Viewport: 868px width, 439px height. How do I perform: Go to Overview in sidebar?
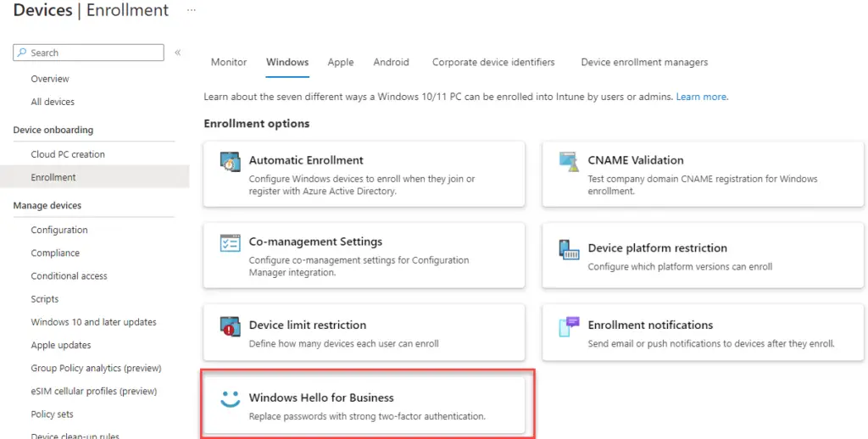pyautogui.click(x=50, y=79)
